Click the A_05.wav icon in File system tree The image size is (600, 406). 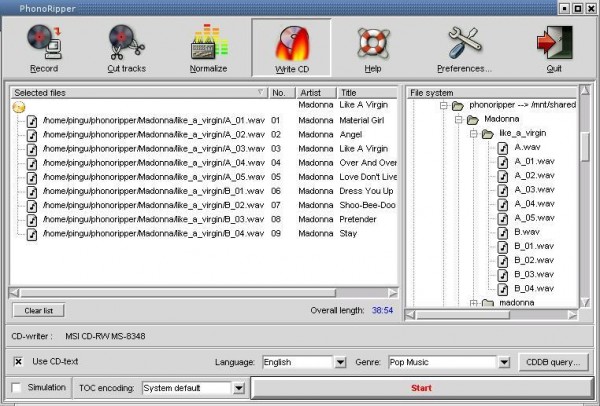(503, 219)
